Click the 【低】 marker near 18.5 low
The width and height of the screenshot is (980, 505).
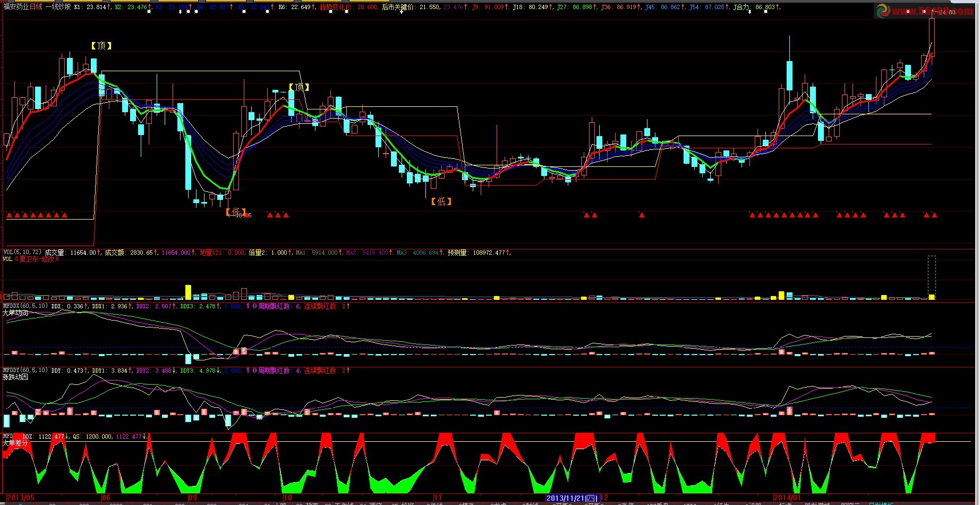[236, 212]
